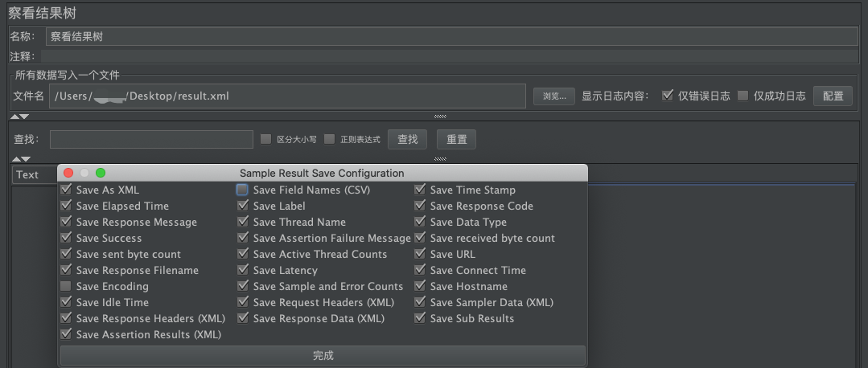Toggle Save Thread Name checkbox
This screenshot has height=368, width=868.
tap(242, 222)
